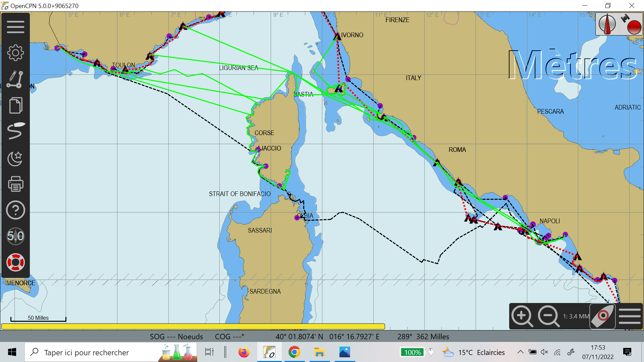Click the COG course readout in status bar
This screenshot has width=644, height=362.
coord(229,337)
